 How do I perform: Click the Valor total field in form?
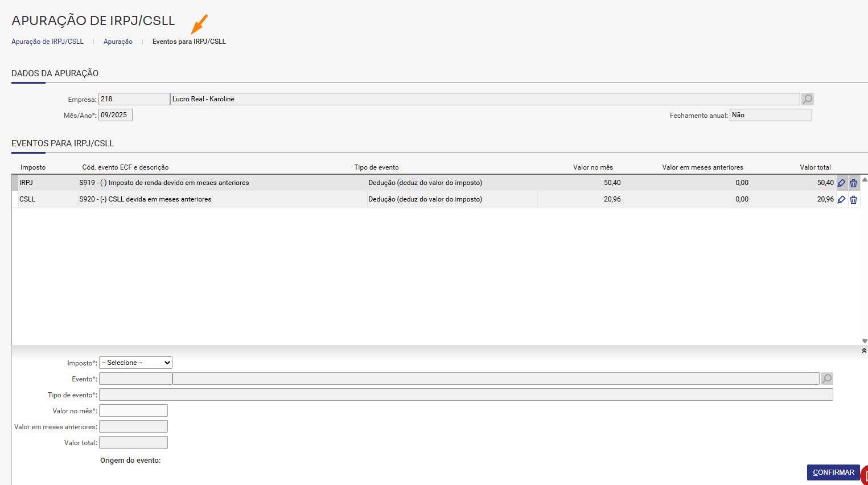click(133, 442)
